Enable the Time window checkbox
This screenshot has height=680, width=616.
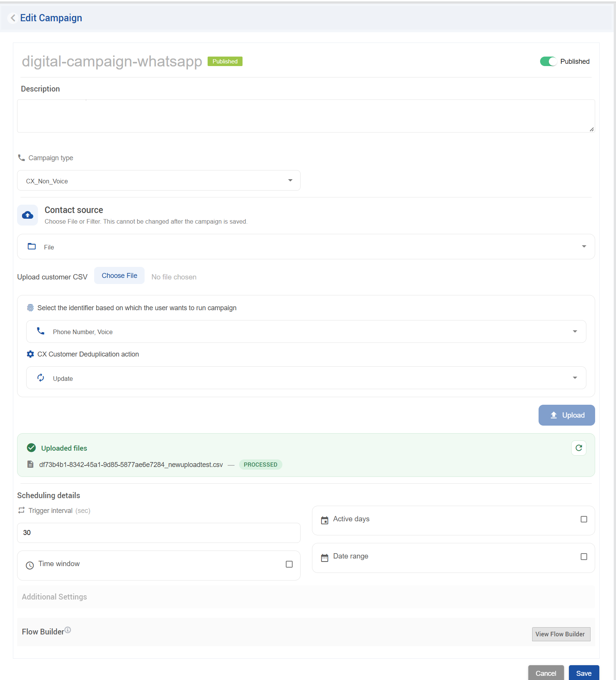point(289,564)
